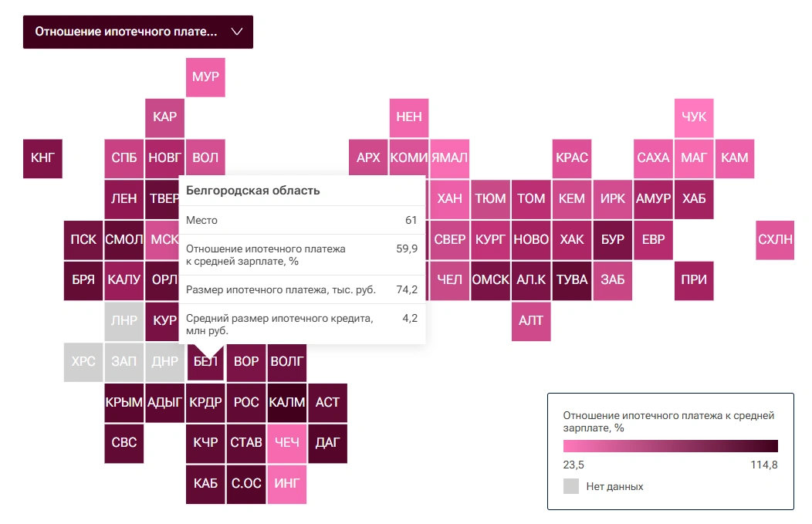Select the ХРС gray tile

[x=83, y=361]
